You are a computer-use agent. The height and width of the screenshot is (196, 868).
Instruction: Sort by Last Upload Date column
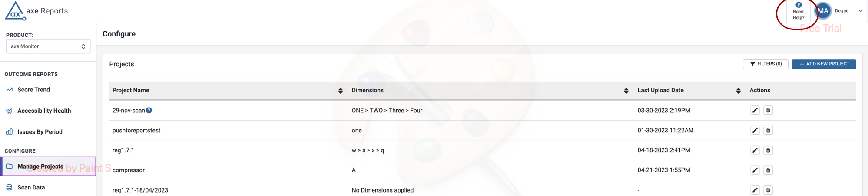[738, 91]
